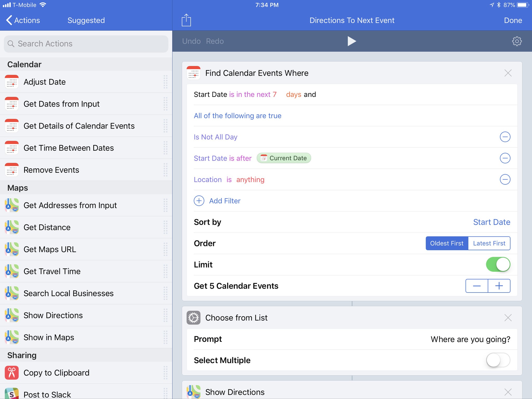Run the workflow with the play button
The width and height of the screenshot is (532, 399).
(351, 41)
